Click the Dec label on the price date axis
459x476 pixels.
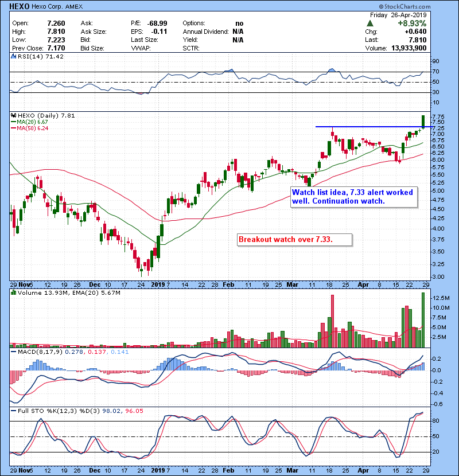95,284
